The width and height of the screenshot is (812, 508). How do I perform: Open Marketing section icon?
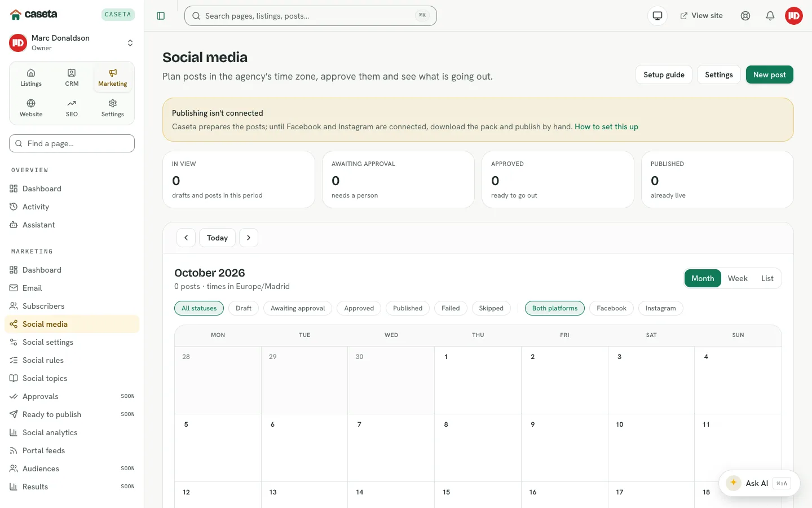coord(113,77)
